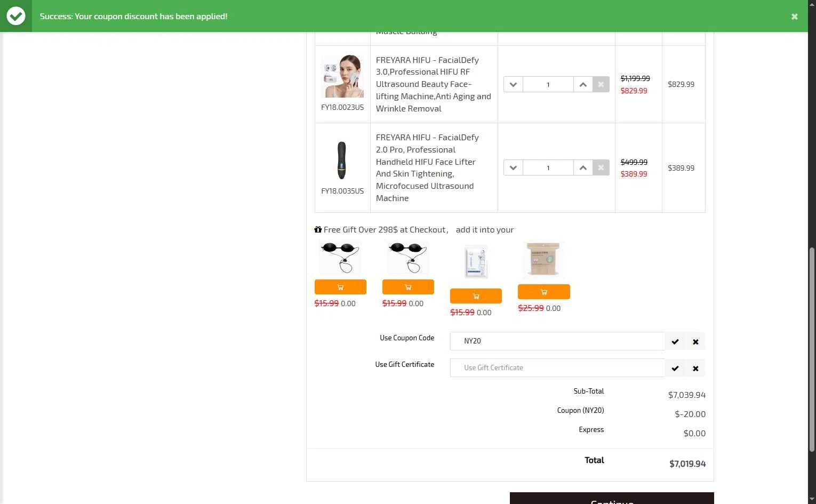Add the leftmost goggles free gift to cart

[340, 287]
